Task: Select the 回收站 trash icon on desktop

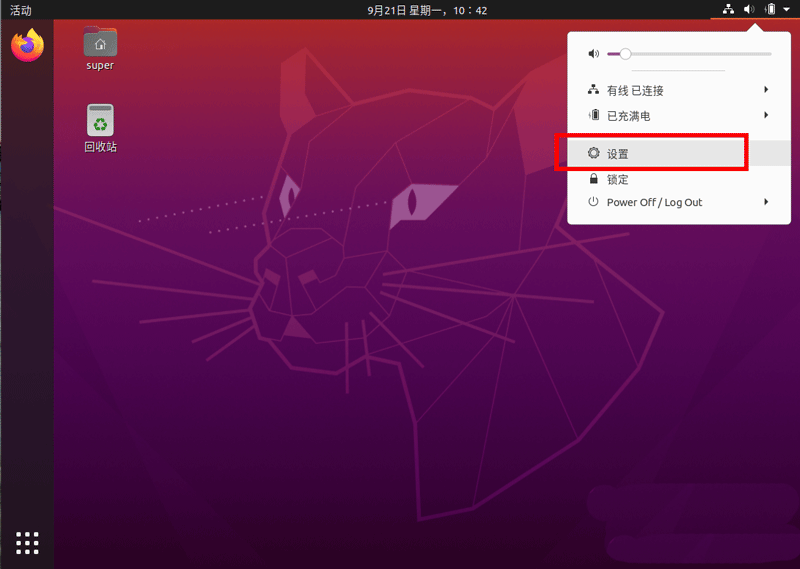Action: (x=100, y=121)
